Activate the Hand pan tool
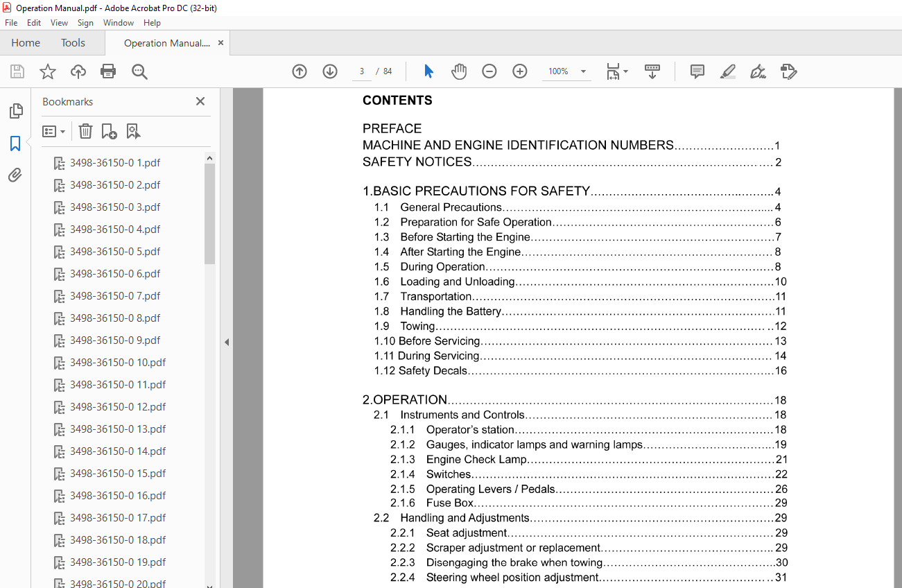902x588 pixels. 459,71
